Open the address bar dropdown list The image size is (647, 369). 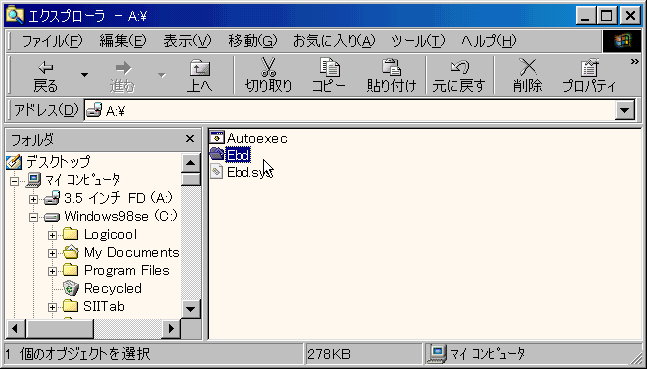[x=625, y=111]
